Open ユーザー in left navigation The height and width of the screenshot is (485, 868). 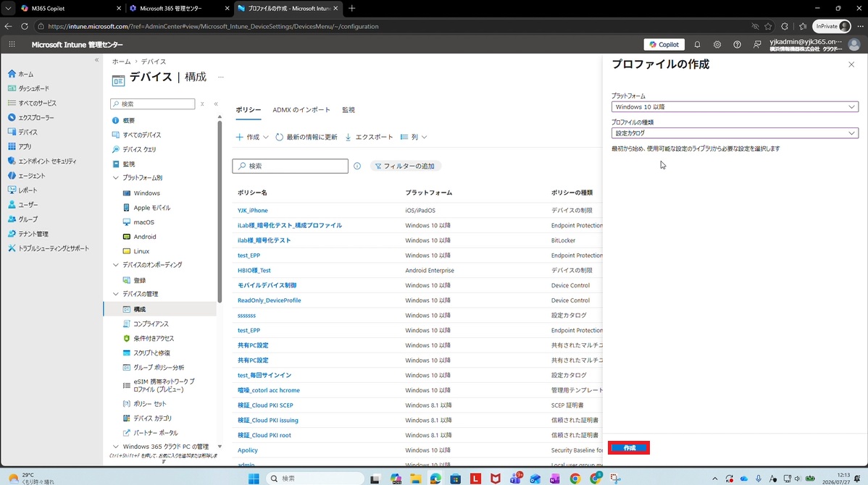tap(22, 205)
